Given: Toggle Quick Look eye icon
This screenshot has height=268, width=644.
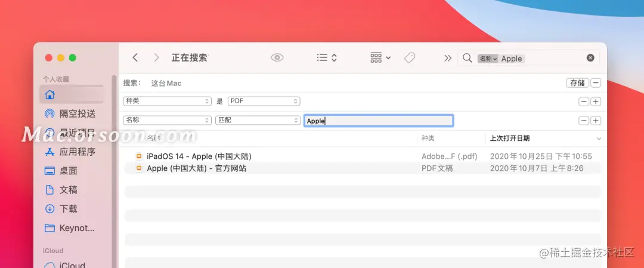Looking at the screenshot, I should 277,58.
